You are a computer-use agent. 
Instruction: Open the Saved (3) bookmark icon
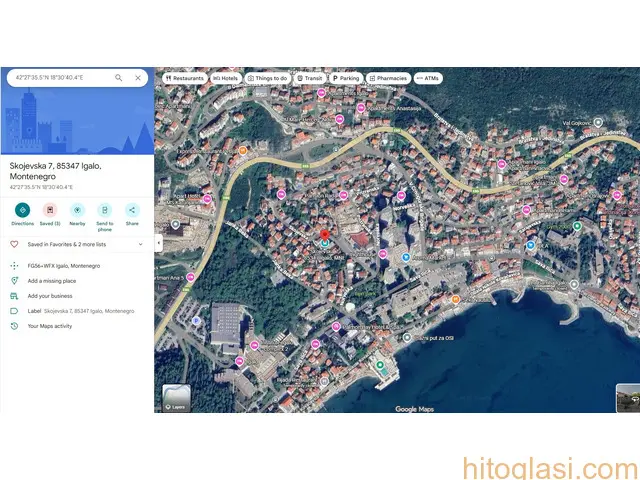50,210
